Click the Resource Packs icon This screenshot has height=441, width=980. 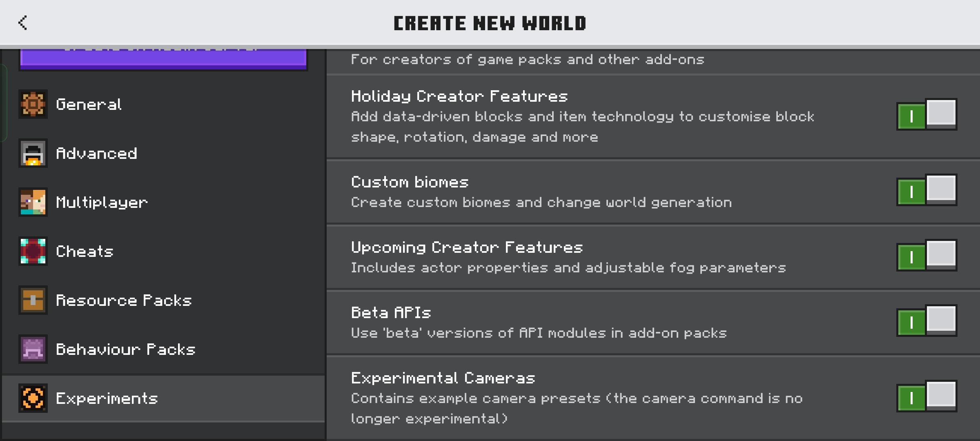(33, 301)
